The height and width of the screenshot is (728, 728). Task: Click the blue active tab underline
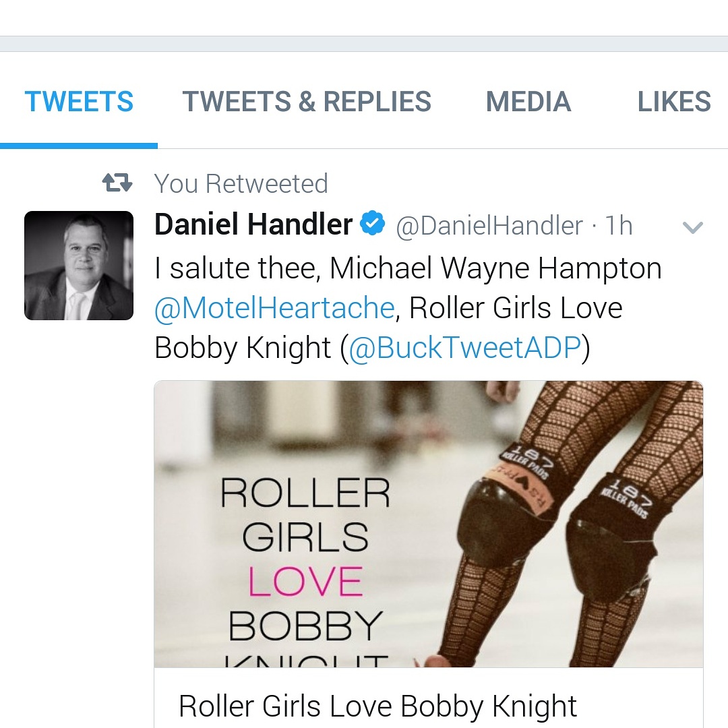[x=79, y=145]
